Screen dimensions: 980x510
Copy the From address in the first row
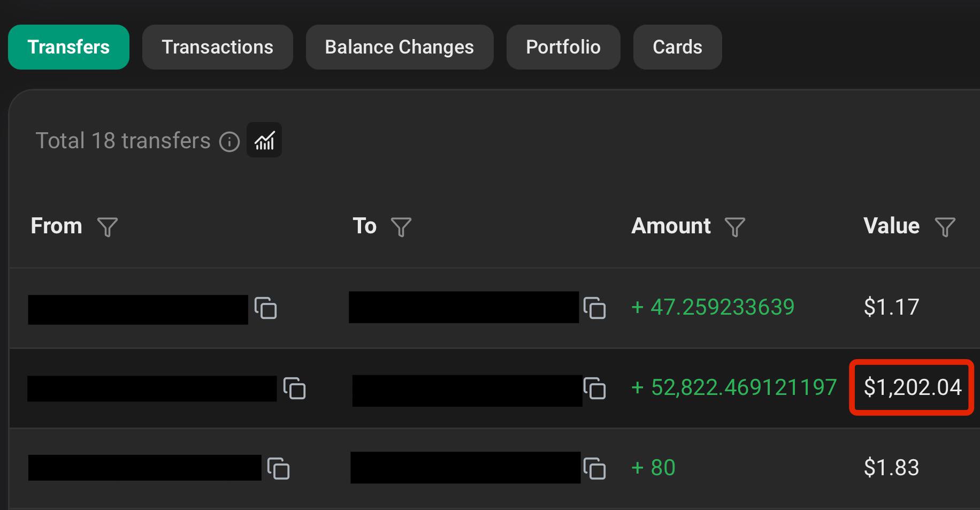tap(265, 308)
